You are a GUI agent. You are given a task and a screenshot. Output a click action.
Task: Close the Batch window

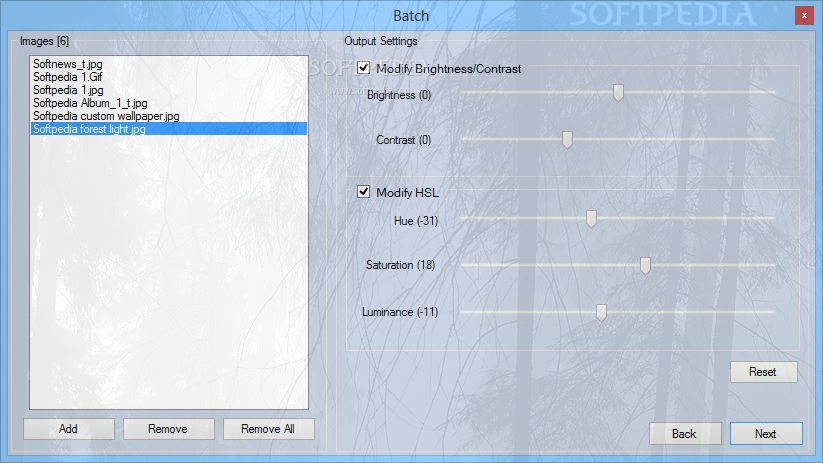coord(804,16)
